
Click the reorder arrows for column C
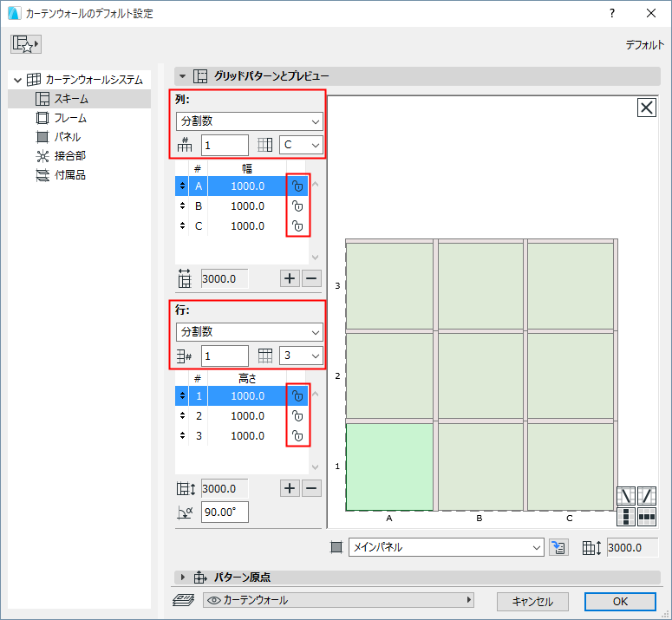pyautogui.click(x=183, y=225)
